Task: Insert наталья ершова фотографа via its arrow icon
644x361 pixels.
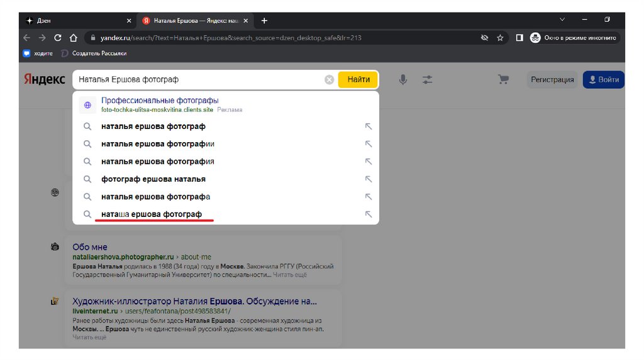Action: (x=369, y=197)
